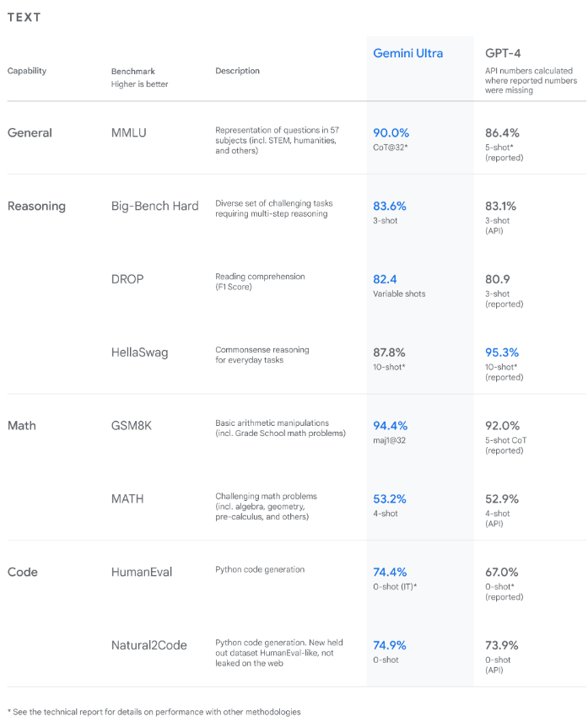Click the Capability column heading
Viewport: 588px width, 727px height.
27,71
